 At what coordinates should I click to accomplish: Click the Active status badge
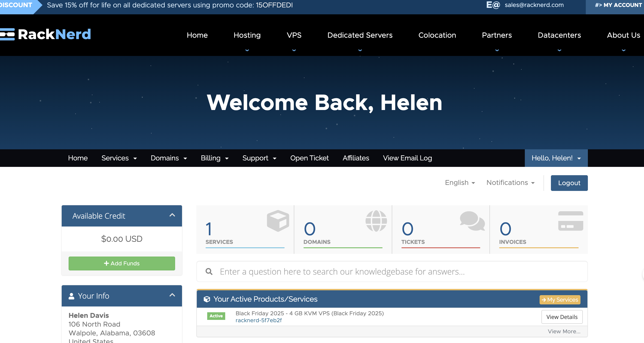(216, 316)
